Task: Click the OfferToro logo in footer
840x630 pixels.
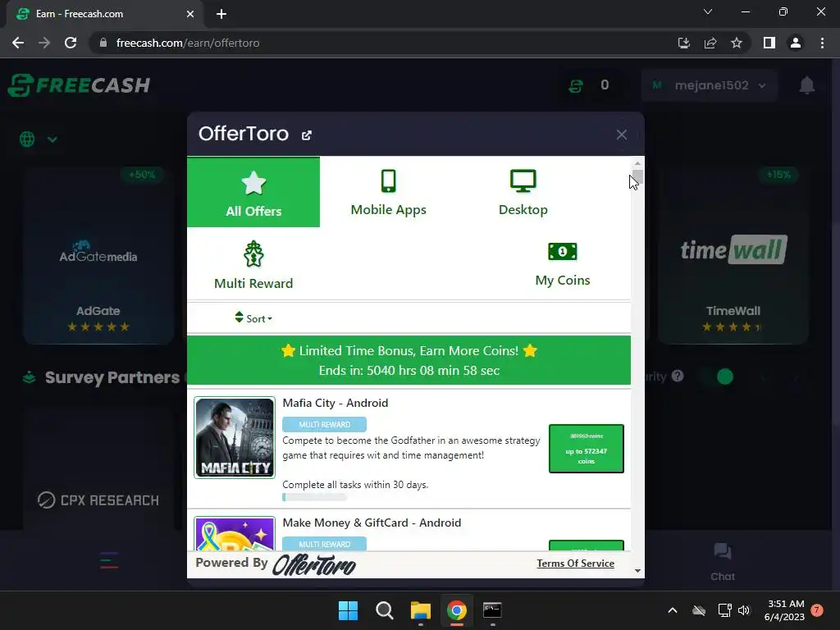Action: pos(314,564)
